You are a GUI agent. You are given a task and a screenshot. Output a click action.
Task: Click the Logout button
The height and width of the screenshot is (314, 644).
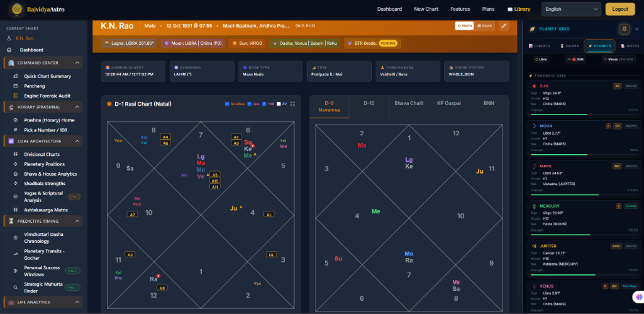[x=619, y=9]
